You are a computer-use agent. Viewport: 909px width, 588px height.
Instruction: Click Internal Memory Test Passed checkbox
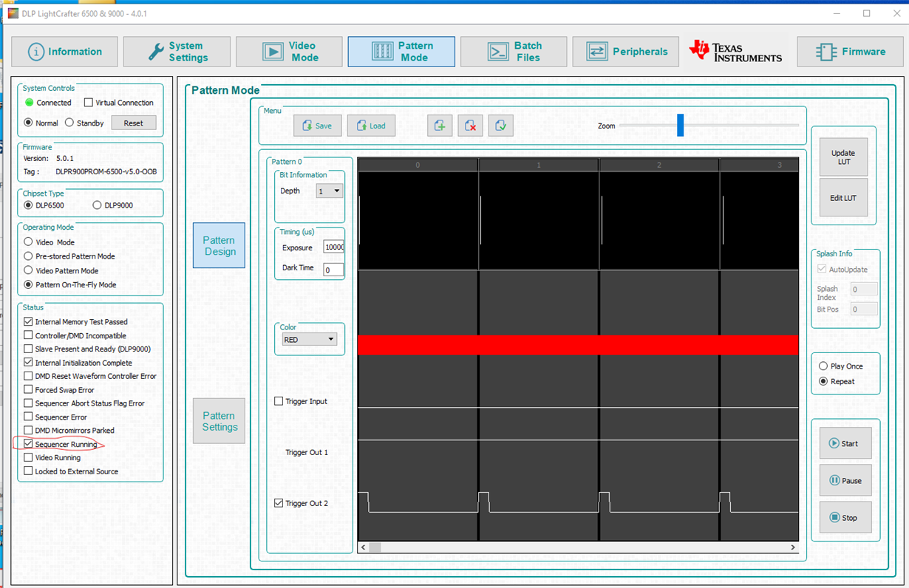click(x=28, y=321)
